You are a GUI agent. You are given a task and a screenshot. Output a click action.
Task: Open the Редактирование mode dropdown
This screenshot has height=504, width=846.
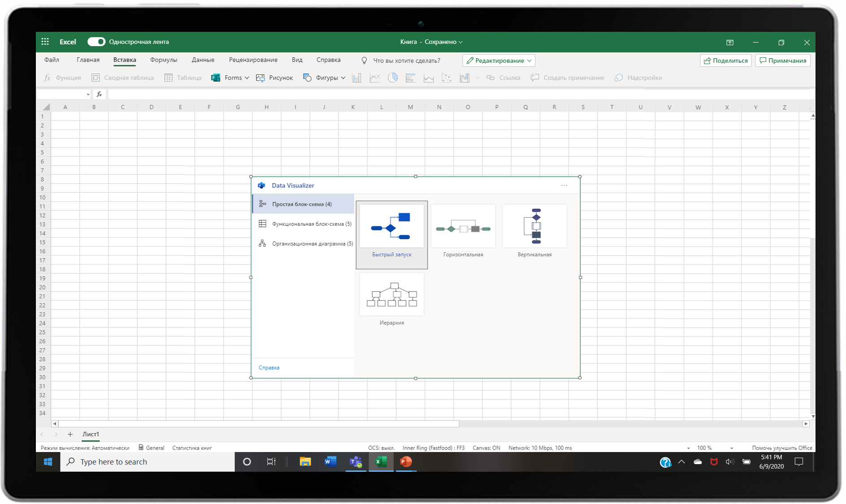coord(498,60)
